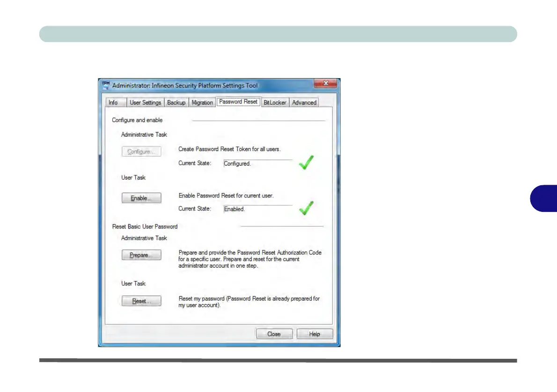The image size is (557, 392).
Task: Open Help for the settings tool
Action: 315,334
